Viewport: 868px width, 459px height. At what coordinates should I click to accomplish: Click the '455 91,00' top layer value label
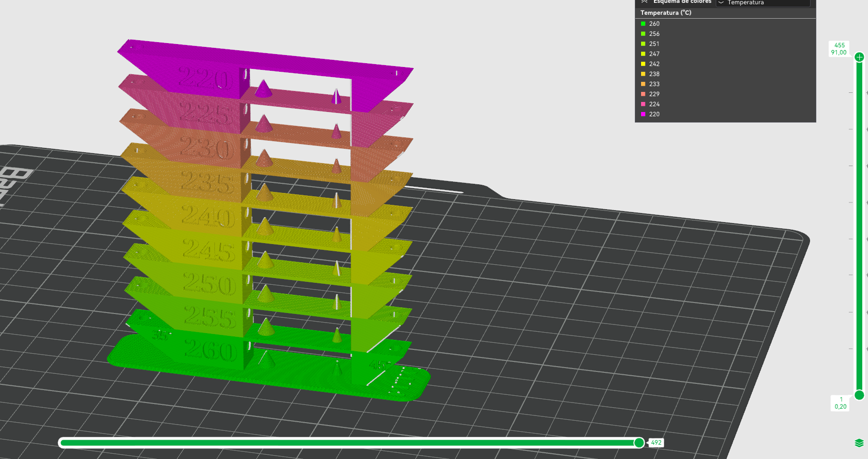coord(839,49)
